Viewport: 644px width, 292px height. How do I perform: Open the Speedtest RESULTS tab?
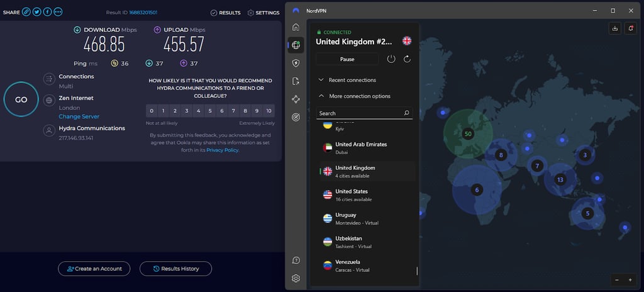tap(226, 13)
